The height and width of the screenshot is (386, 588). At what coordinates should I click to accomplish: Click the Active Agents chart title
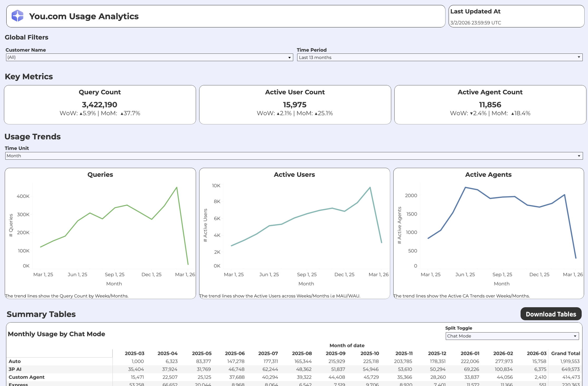pyautogui.click(x=488, y=174)
